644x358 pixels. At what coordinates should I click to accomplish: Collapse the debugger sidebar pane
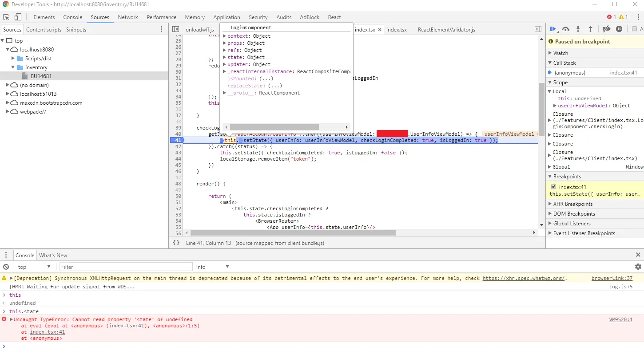(538, 29)
